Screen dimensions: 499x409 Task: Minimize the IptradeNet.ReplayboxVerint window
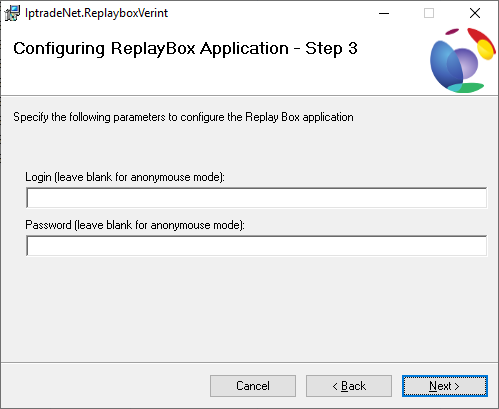(384, 13)
